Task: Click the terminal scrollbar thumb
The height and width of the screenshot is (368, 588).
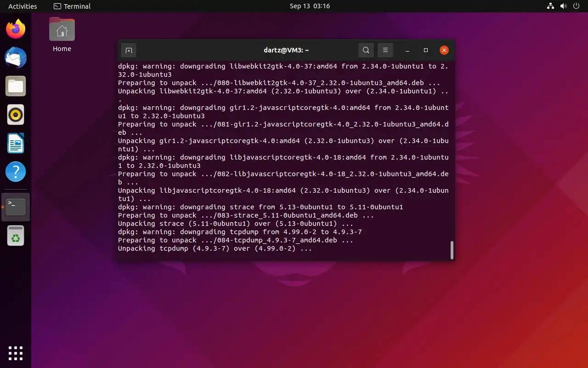Action: tap(452, 250)
